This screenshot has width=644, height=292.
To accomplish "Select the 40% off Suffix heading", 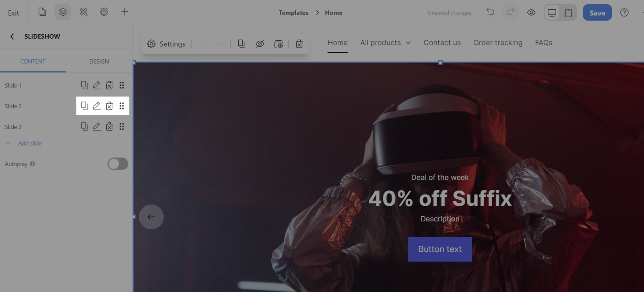I will pyautogui.click(x=440, y=198).
